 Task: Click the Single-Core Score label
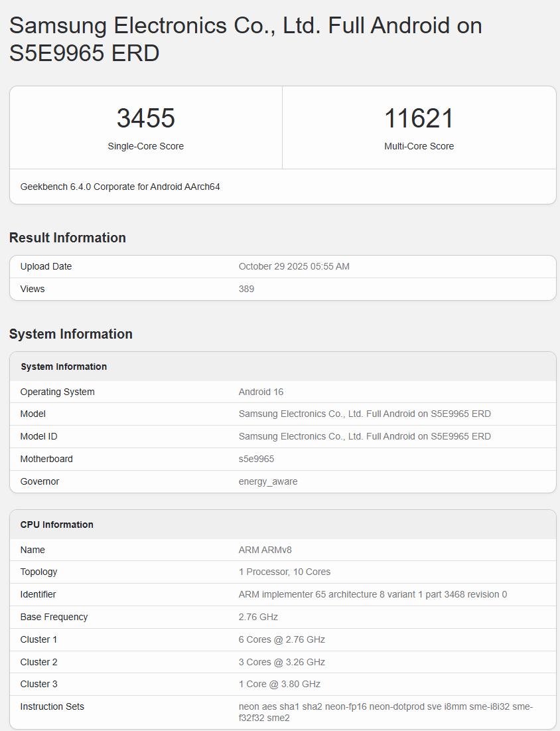click(146, 146)
